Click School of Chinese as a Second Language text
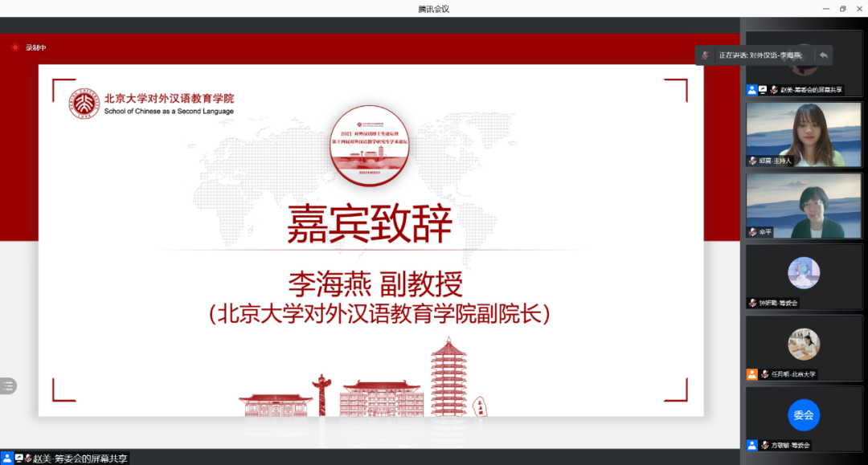 [169, 111]
